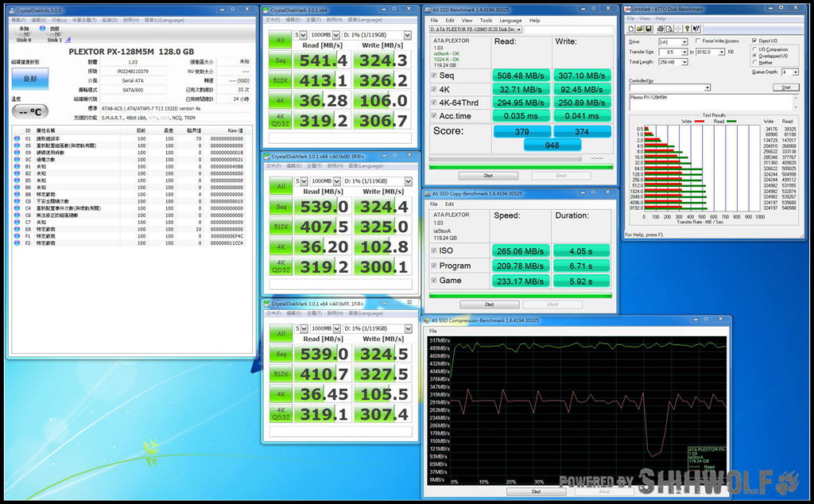Click the Print icon in ATTO toolbar

pyautogui.click(x=661, y=29)
